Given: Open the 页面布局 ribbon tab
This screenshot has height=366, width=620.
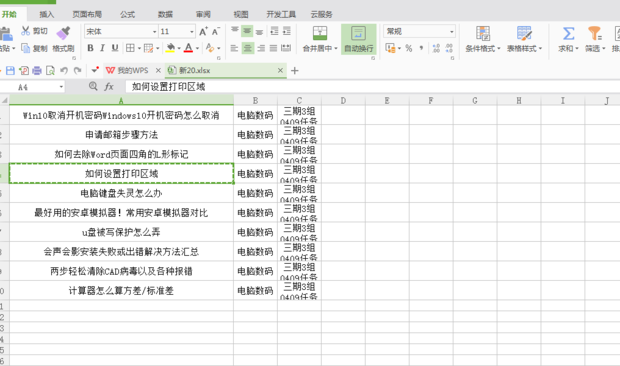Looking at the screenshot, I should coord(87,15).
